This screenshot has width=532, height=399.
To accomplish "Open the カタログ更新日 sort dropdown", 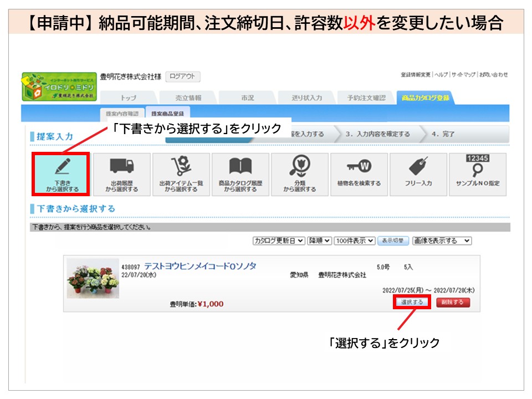I will coord(279,241).
